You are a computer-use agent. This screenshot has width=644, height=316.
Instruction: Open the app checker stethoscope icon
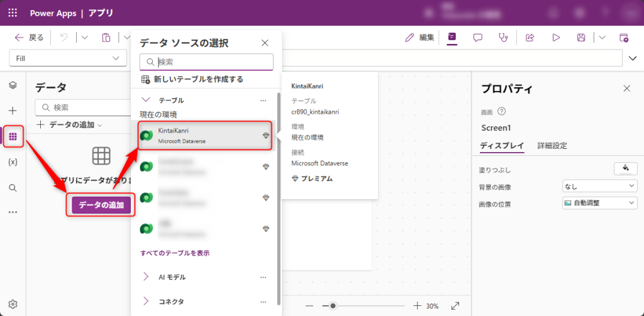tap(503, 38)
